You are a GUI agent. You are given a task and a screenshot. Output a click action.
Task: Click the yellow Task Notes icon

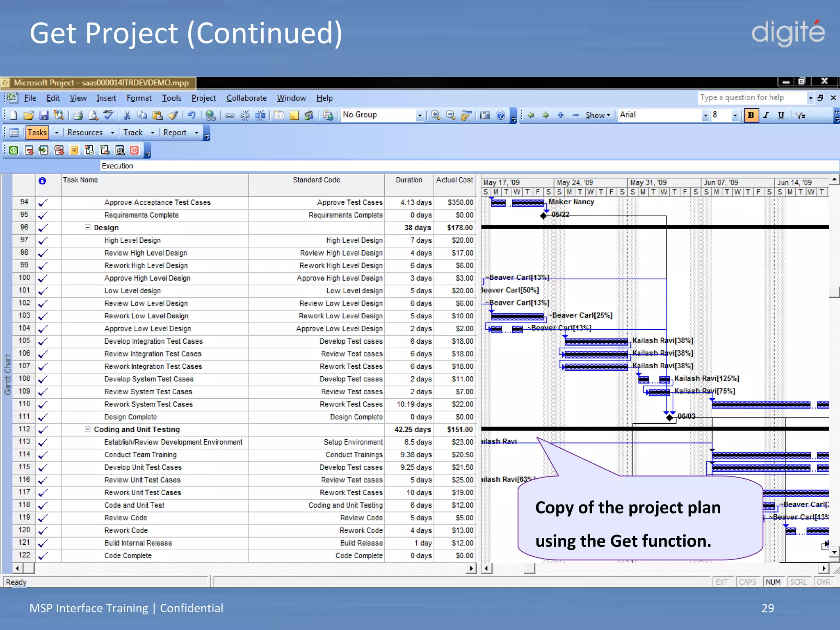coord(294,116)
